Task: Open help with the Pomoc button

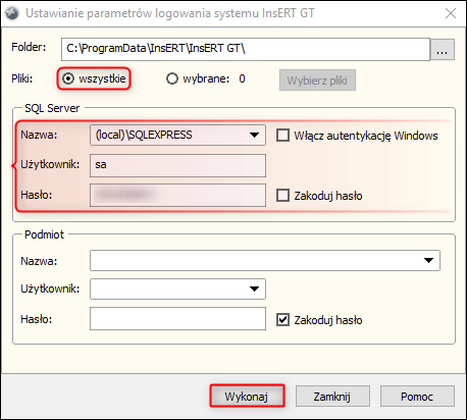Action: tap(417, 396)
